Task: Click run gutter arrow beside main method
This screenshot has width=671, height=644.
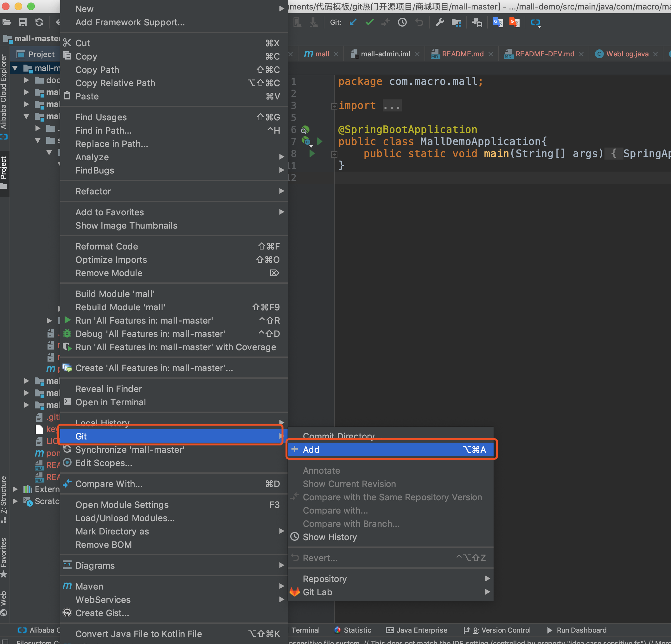Action: coord(312,154)
